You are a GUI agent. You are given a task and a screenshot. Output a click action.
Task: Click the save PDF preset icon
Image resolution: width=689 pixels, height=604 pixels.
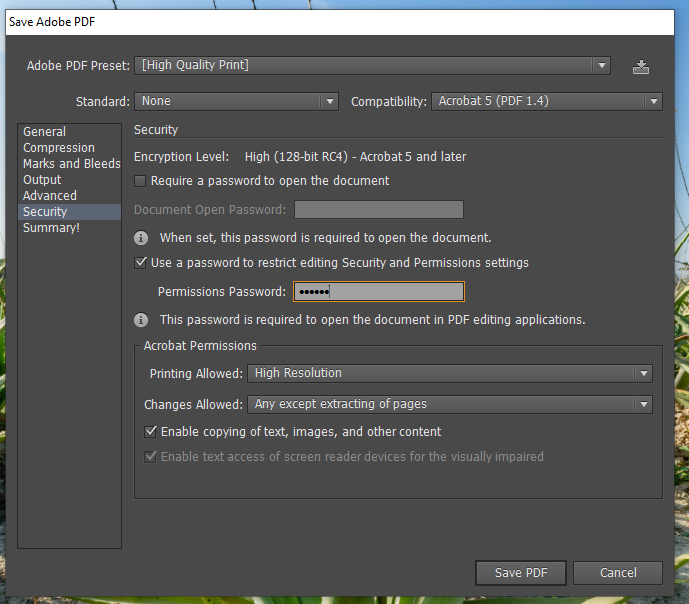(x=641, y=67)
